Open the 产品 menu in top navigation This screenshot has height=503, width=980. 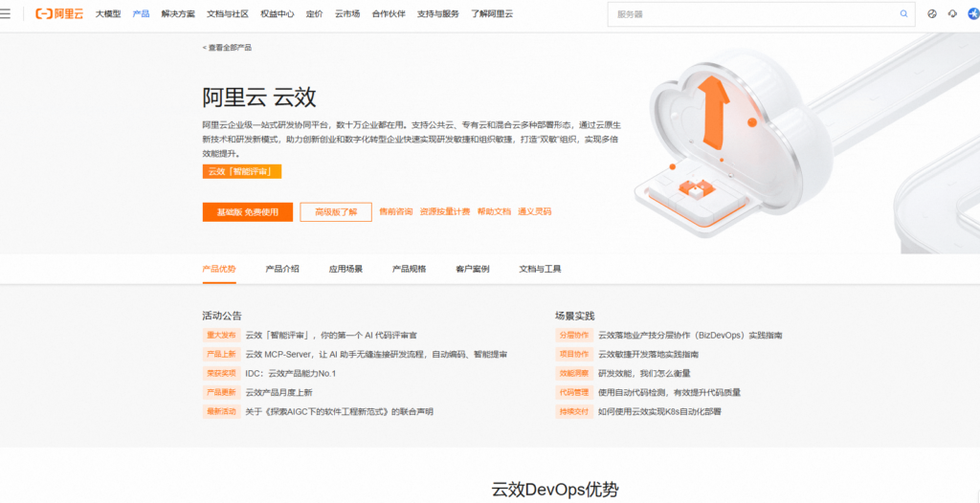pos(141,14)
